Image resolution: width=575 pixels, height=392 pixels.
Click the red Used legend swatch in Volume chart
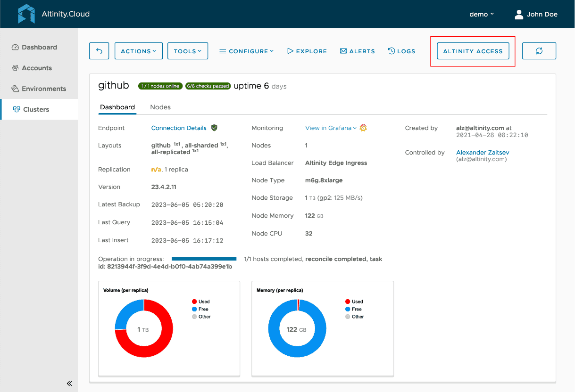pyautogui.click(x=194, y=302)
